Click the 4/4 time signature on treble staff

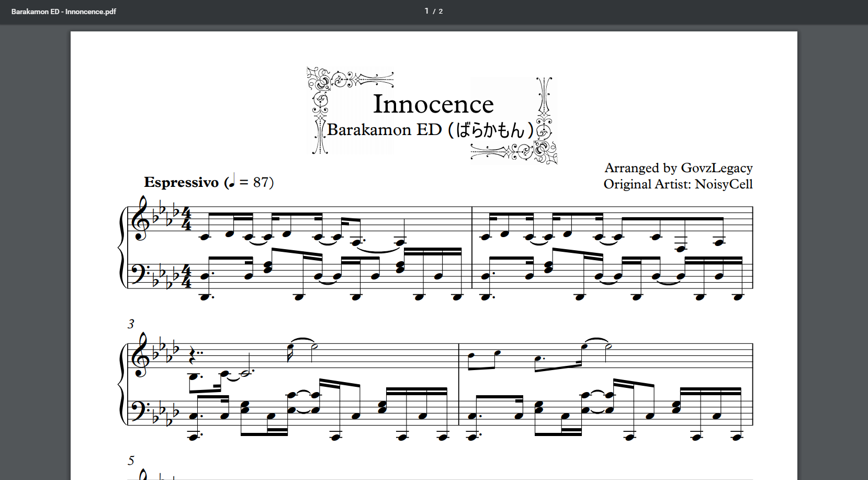[x=186, y=219]
